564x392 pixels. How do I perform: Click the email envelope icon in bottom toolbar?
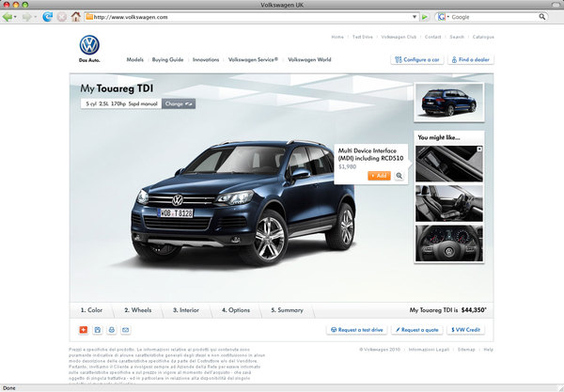coord(125,330)
